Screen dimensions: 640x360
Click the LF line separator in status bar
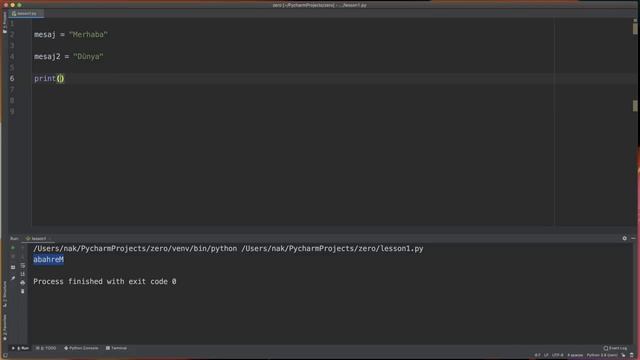click(x=545, y=355)
